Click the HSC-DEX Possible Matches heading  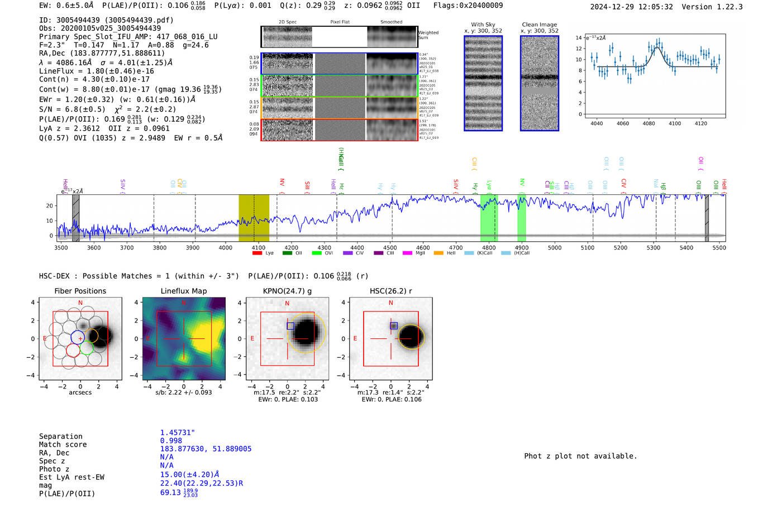(x=139, y=276)
